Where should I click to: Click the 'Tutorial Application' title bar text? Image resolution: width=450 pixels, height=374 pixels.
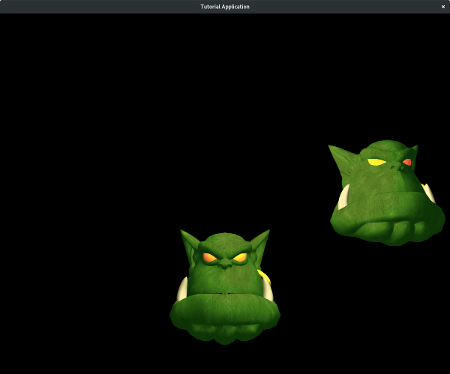click(x=225, y=7)
